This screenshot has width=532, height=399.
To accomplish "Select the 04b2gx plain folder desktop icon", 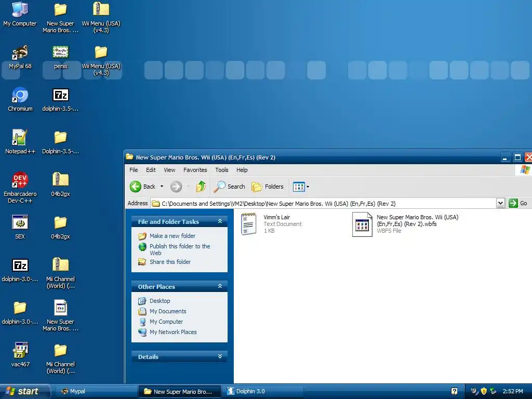I will (60, 222).
